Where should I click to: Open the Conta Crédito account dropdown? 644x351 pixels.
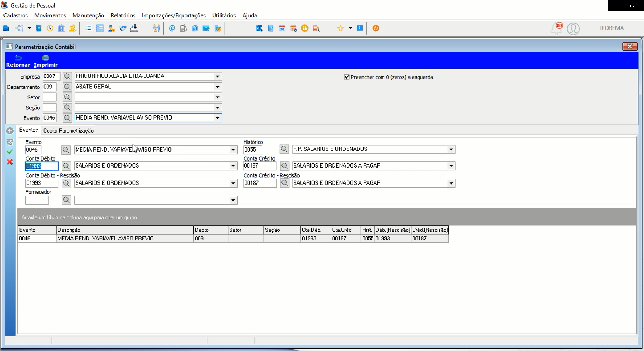point(451,166)
